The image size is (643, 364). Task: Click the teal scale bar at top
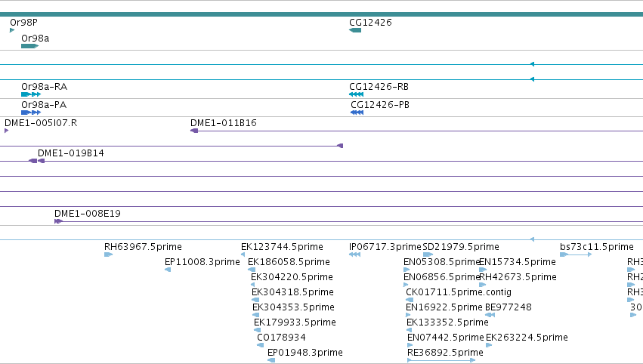[x=322, y=14]
